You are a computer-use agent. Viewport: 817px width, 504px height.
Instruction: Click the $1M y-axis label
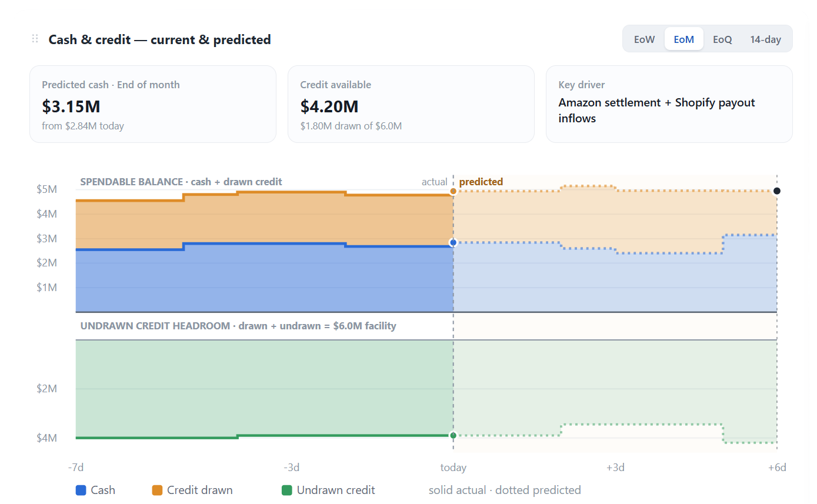(48, 287)
